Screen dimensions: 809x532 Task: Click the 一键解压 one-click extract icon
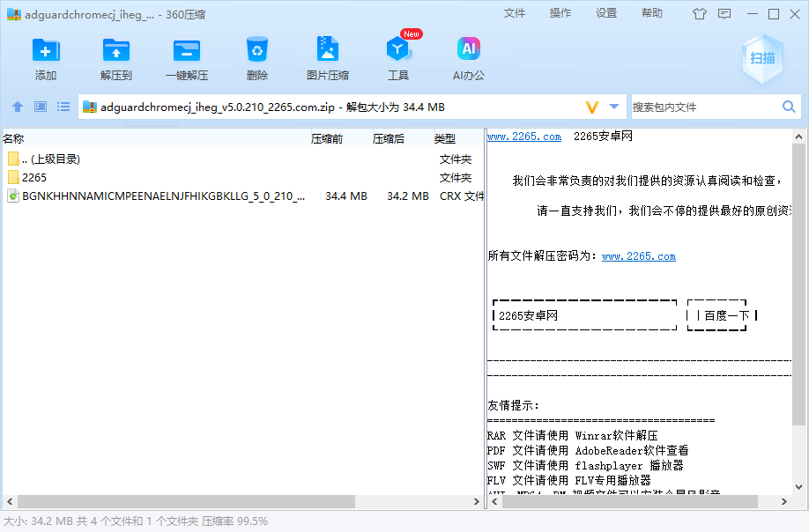(x=187, y=50)
